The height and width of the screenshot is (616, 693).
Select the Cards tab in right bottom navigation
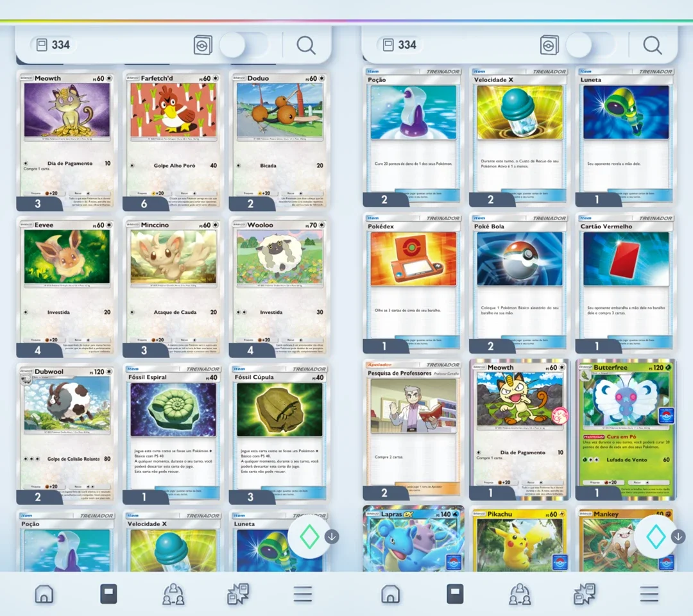(x=455, y=594)
